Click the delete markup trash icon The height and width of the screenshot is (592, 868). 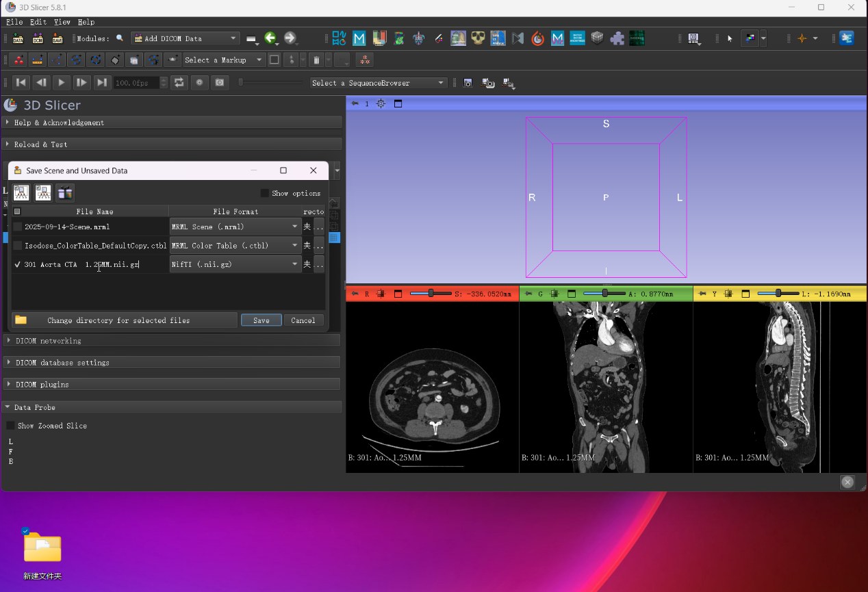click(316, 60)
